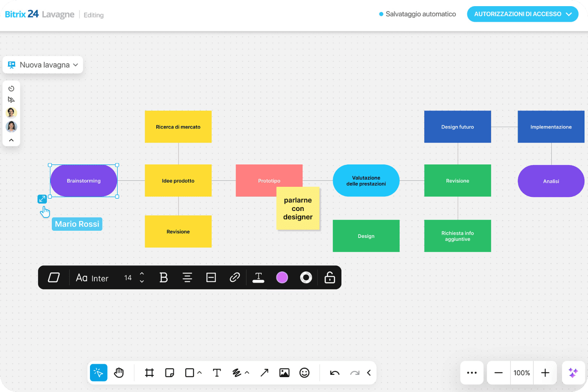Toggle collaborator cursors visibility

[11, 100]
